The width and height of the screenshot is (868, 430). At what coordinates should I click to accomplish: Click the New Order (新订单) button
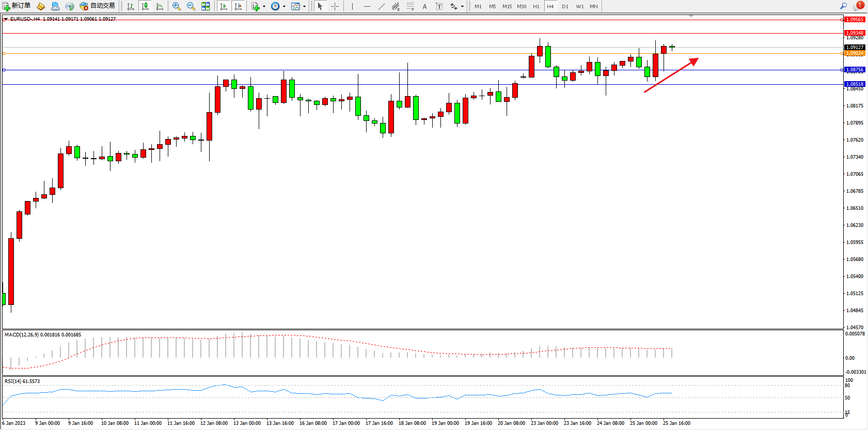[x=17, y=6]
